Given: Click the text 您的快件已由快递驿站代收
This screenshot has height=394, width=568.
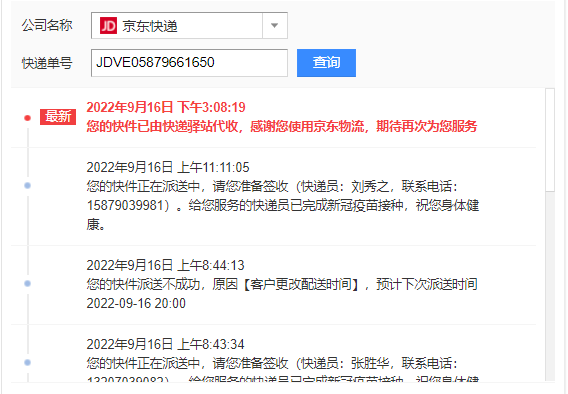Looking at the screenshot, I should click(x=162, y=126).
